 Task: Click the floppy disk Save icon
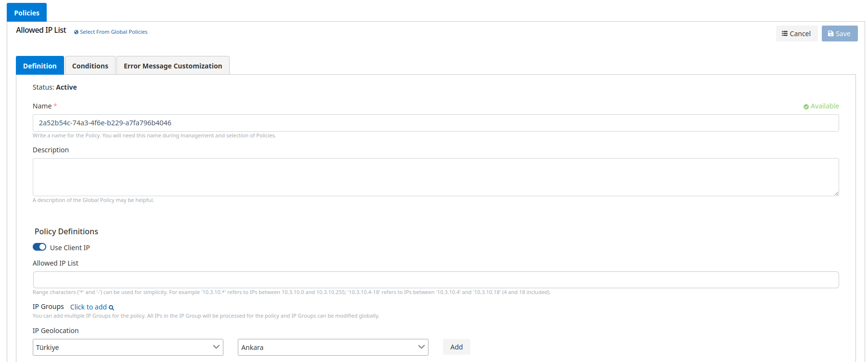[x=830, y=34]
